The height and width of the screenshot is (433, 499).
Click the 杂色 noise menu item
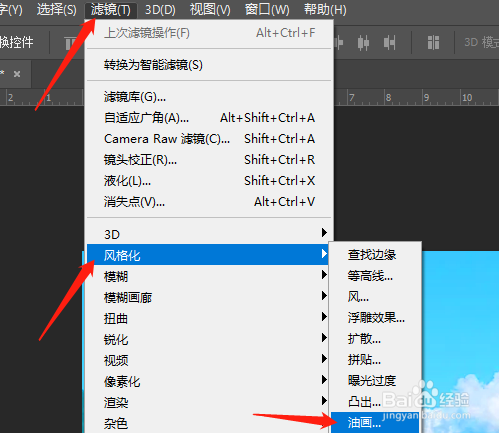point(209,423)
